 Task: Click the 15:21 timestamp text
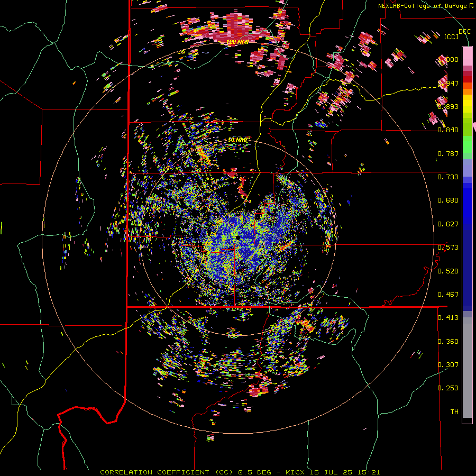pyautogui.click(x=369, y=472)
